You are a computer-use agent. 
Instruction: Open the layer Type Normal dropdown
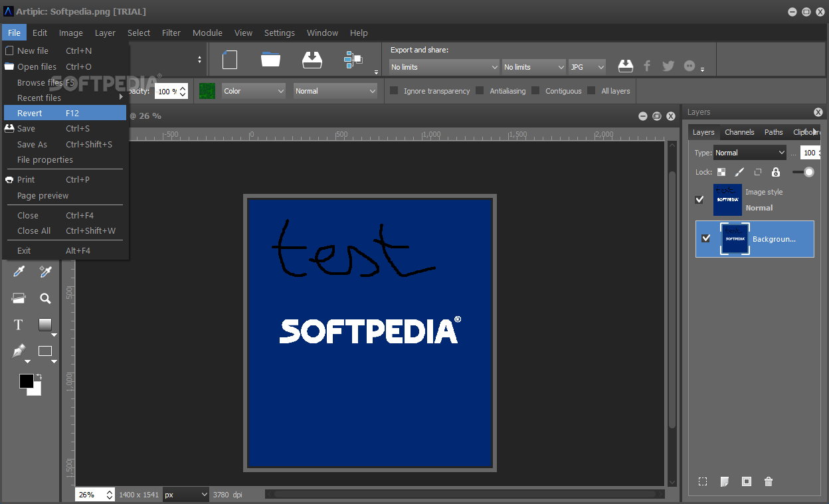750,153
